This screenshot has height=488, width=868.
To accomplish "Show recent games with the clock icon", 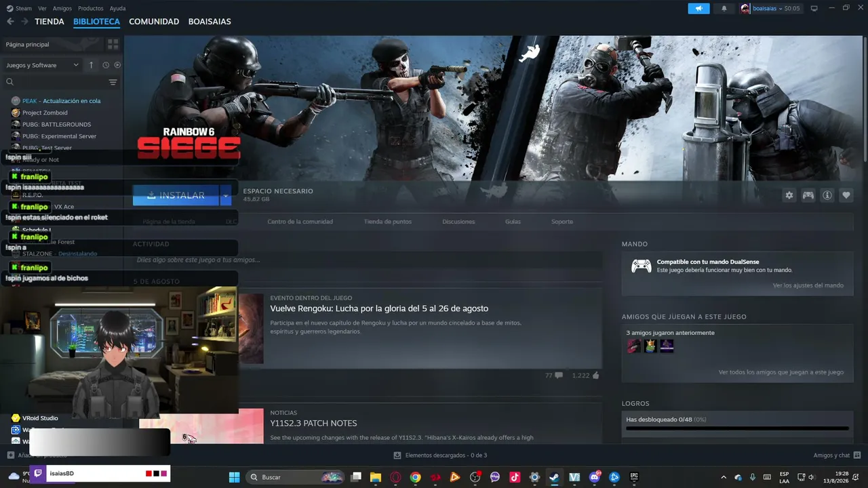I will (106, 65).
